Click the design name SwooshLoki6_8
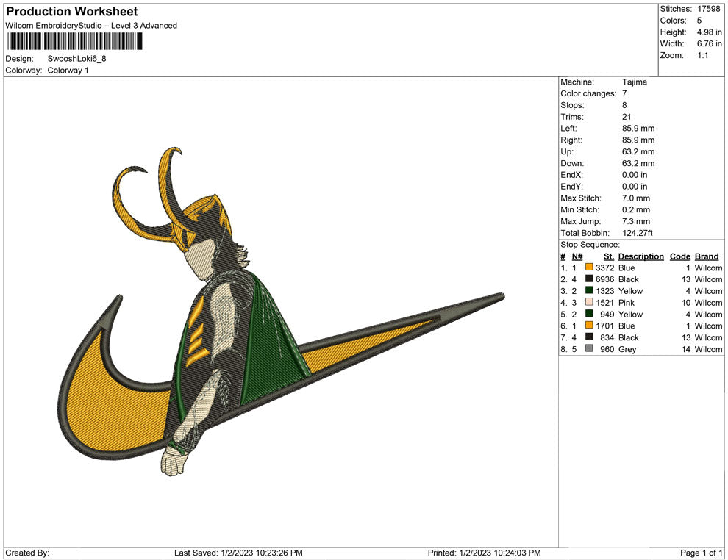 [76, 59]
